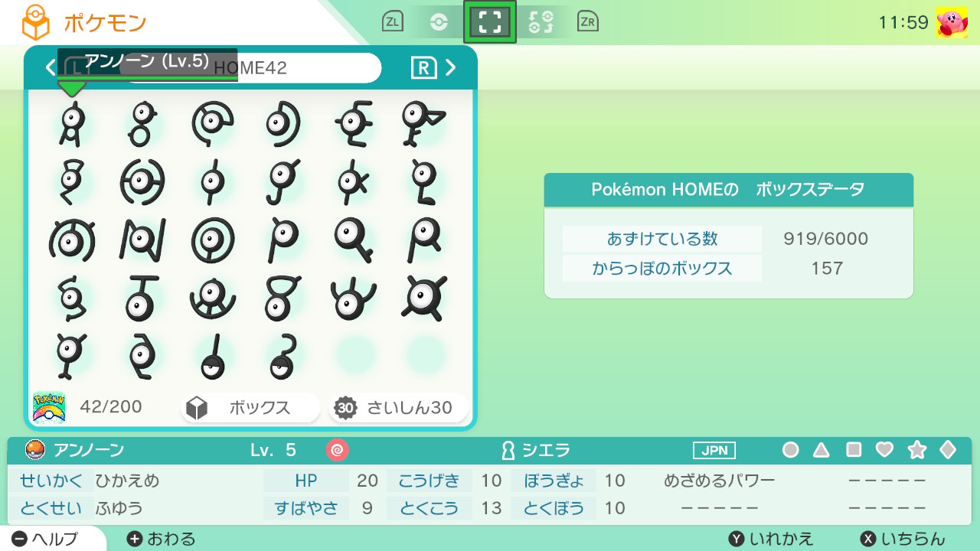Toggle the triangle marking
The width and height of the screenshot is (980, 551).
click(822, 450)
